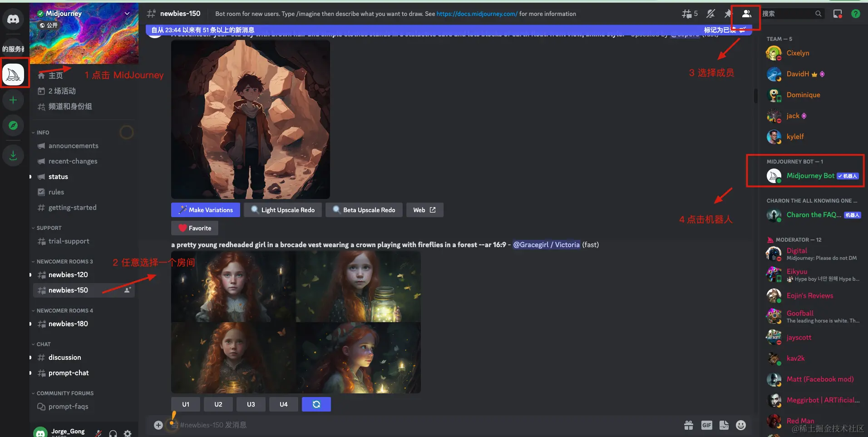Toggle channel notification mute bell
This screenshot has width=868, height=437.
710,14
